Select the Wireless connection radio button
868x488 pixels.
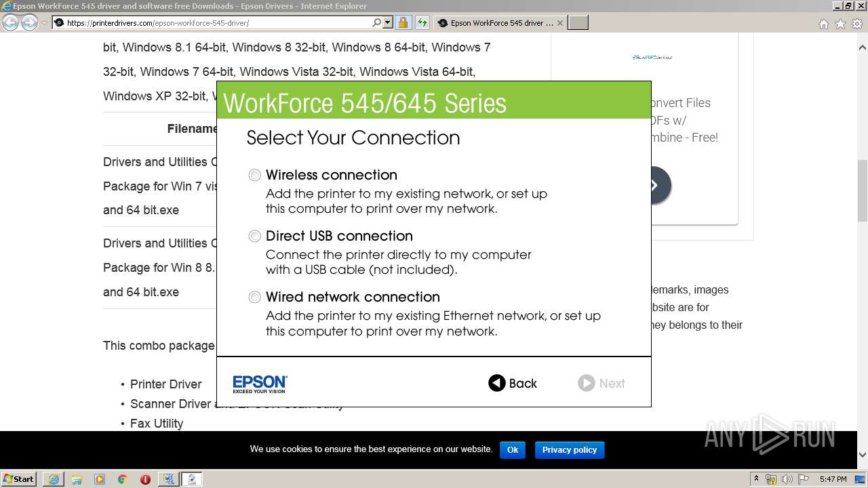click(x=254, y=176)
